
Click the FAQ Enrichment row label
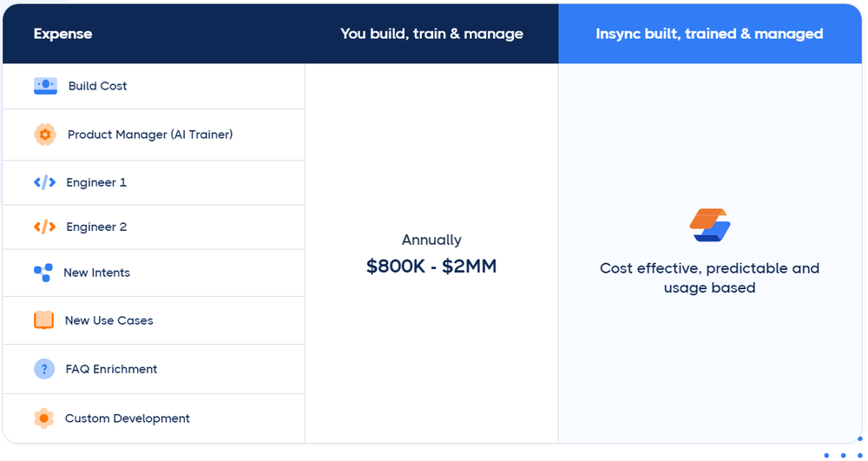[111, 369]
